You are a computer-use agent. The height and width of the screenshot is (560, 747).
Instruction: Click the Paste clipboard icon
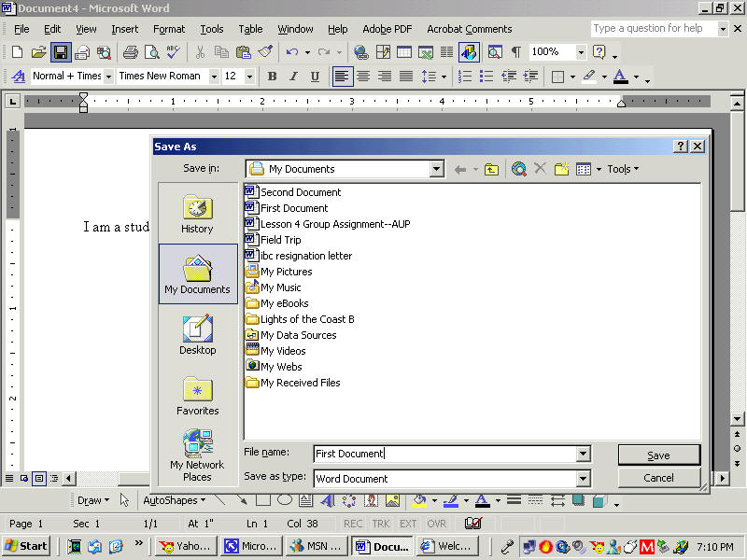(x=244, y=52)
